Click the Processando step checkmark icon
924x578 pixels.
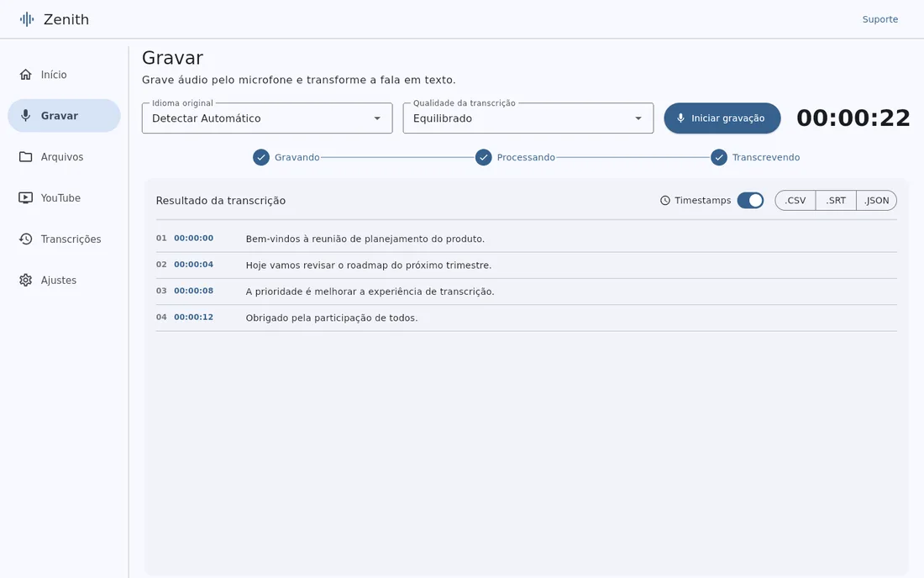483,157
